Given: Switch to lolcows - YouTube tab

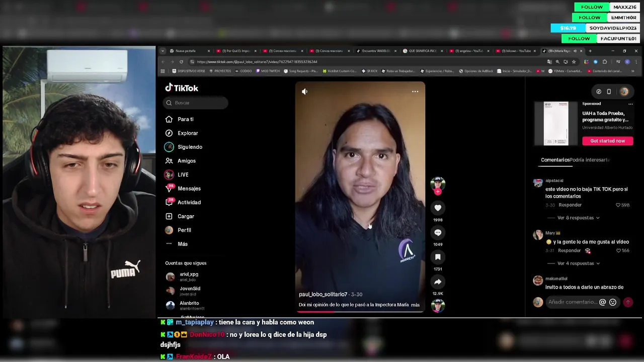Looking at the screenshot, I should tap(515, 51).
